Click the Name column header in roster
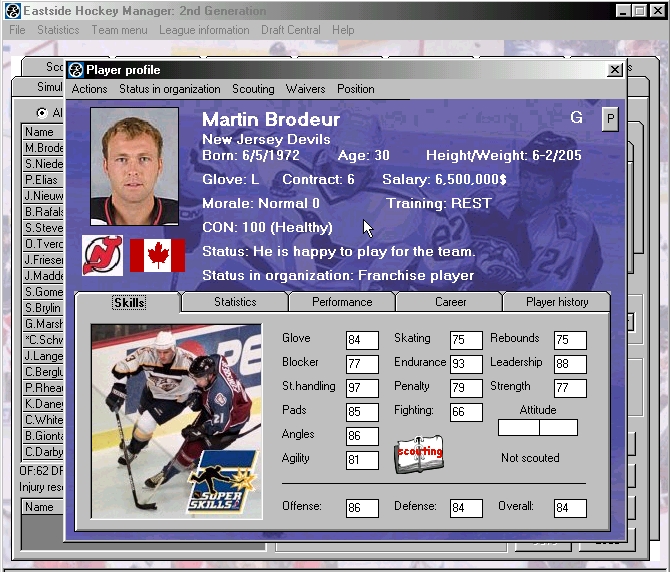The image size is (670, 572). click(43, 132)
